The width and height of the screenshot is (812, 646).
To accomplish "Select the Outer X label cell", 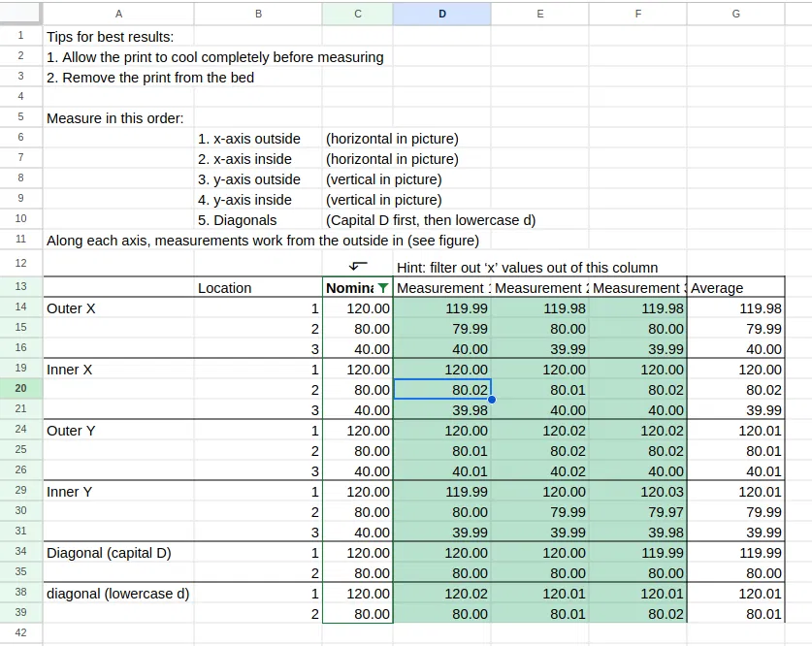I will [118, 308].
